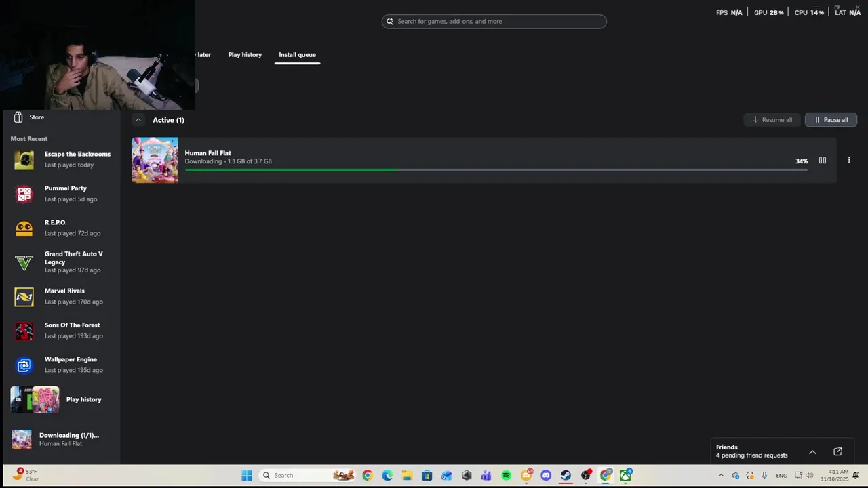Screen dimensions: 868x488
Task: Open Steam from taskbar
Action: click(566, 475)
